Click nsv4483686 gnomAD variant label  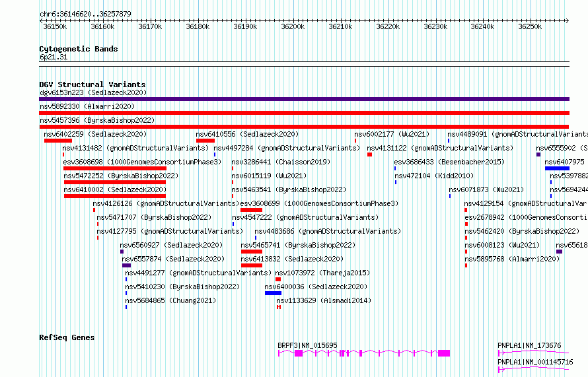(x=328, y=231)
